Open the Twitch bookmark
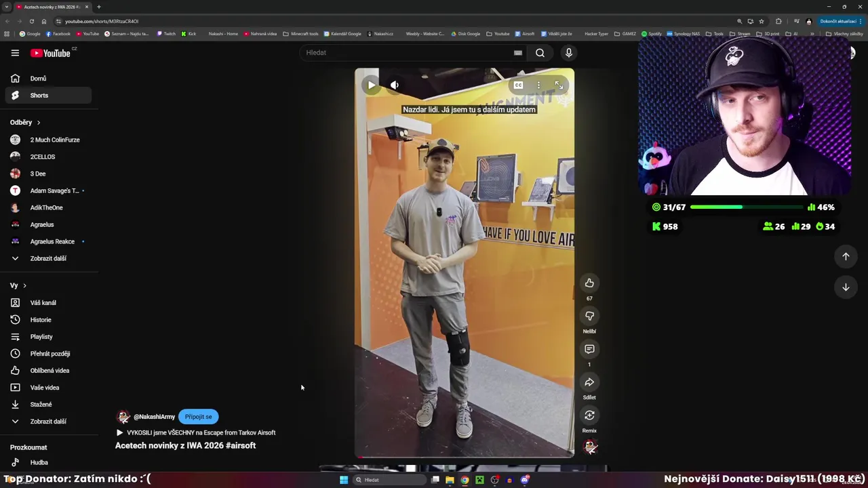 (x=166, y=33)
